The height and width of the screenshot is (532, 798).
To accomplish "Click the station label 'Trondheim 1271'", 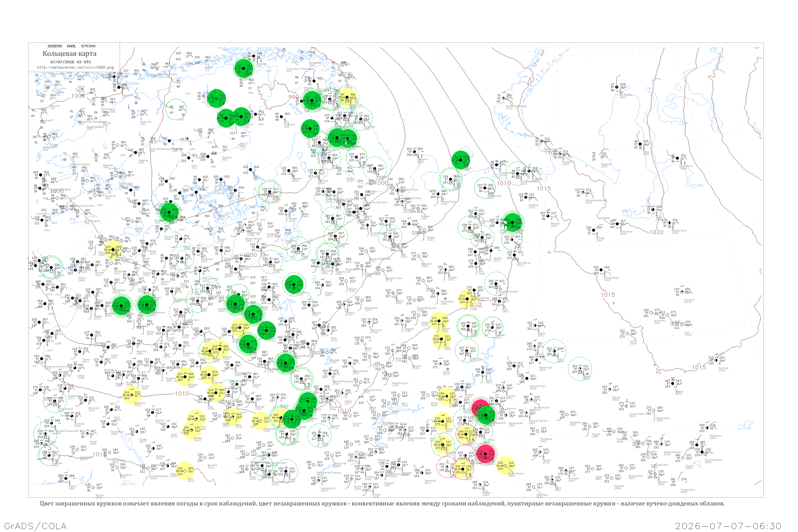I will click(128, 96).
